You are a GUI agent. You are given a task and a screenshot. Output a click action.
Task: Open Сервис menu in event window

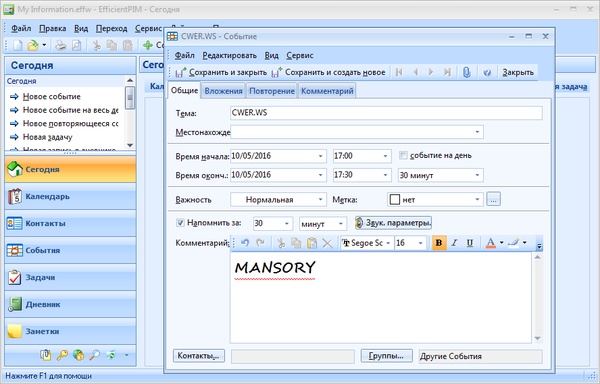[x=300, y=55]
